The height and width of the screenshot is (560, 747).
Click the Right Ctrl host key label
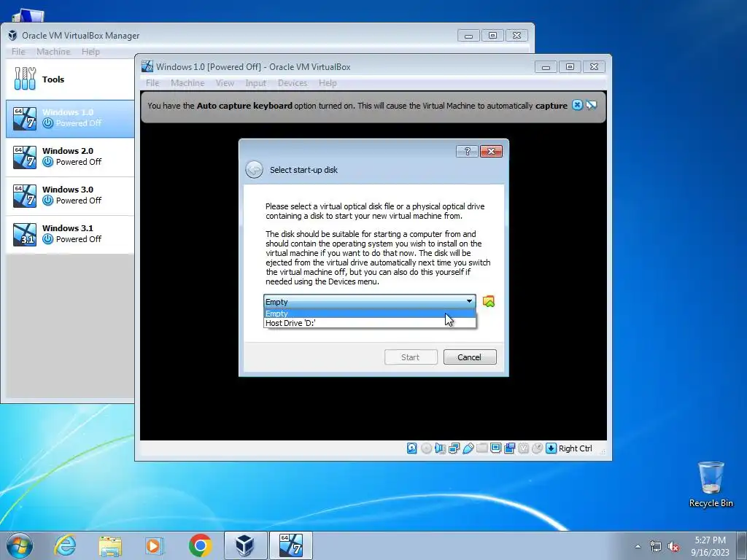click(x=575, y=448)
